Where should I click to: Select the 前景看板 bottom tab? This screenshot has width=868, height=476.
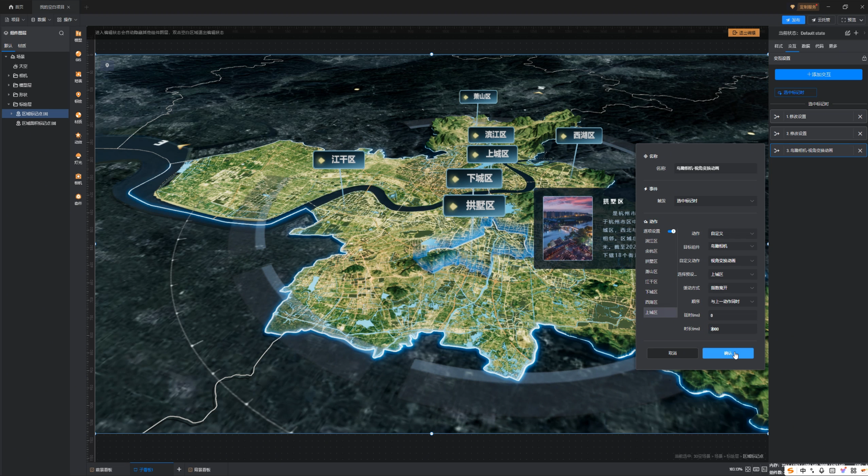(101, 470)
